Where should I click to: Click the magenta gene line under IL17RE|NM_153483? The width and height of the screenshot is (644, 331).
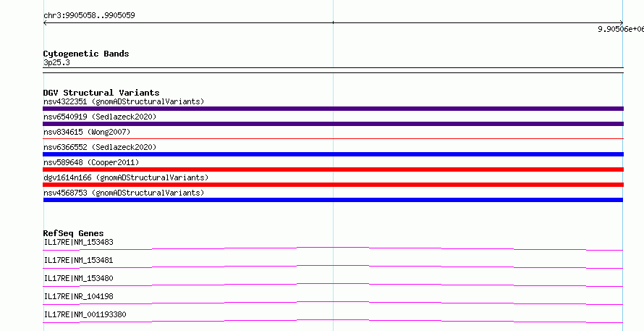[x=333, y=248]
